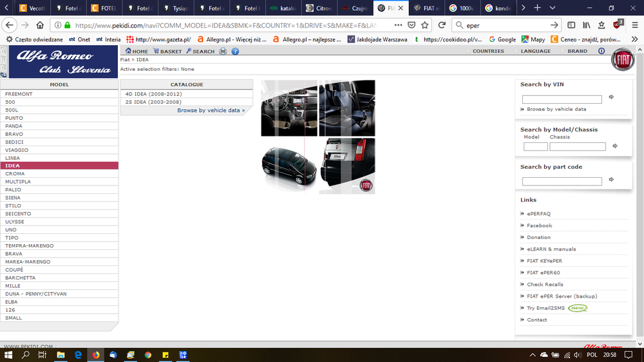Screen dimensions: 644x362
Task: Save page to Pocket icon
Action: [x=412, y=25]
